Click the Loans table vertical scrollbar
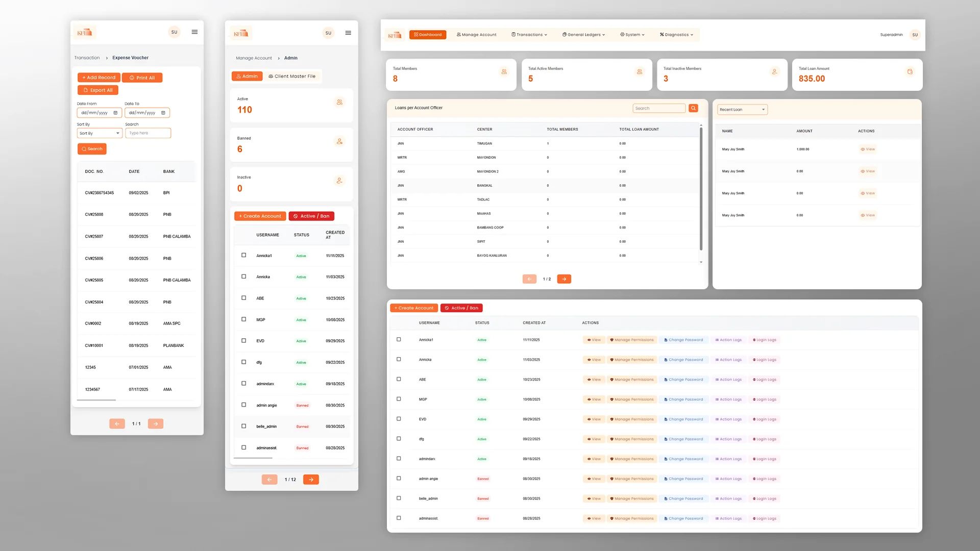This screenshot has width=980, height=551. tap(701, 189)
